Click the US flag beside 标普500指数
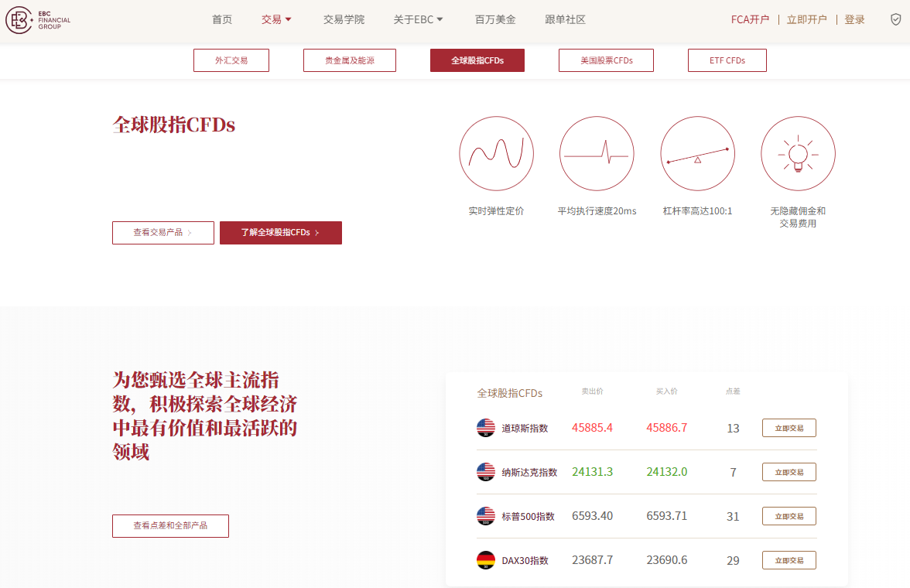The width and height of the screenshot is (910, 588). [x=486, y=516]
